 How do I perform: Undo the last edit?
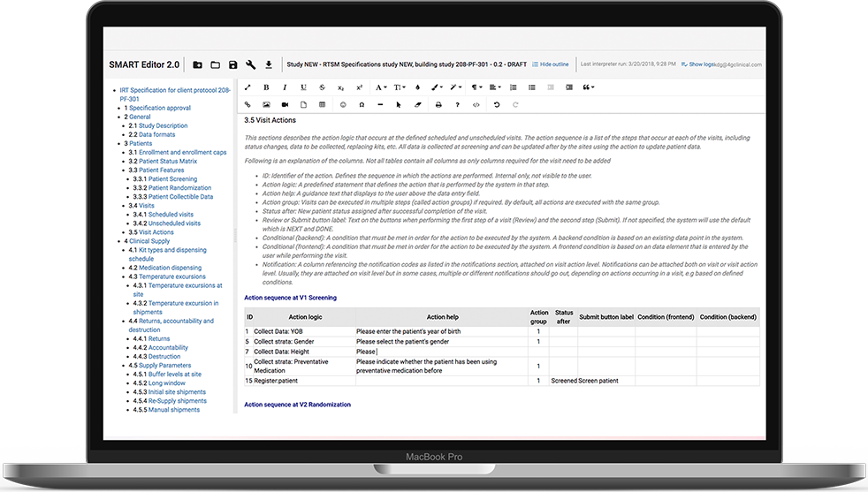click(x=497, y=105)
